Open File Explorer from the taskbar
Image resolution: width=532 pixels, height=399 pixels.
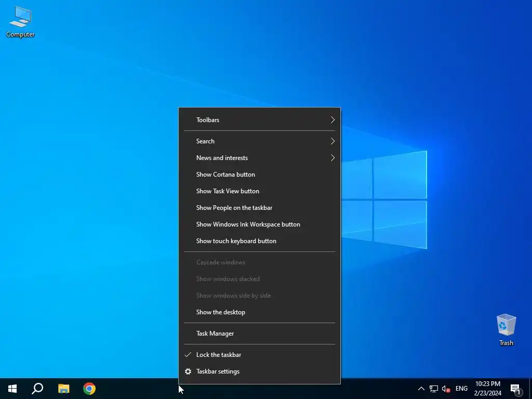pos(63,389)
